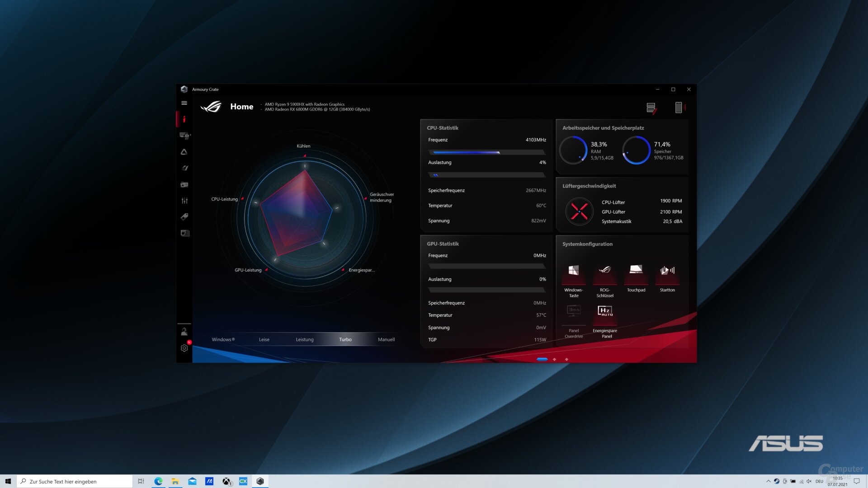Open the Mail app from taskbar
868x488 pixels.
coord(192,481)
